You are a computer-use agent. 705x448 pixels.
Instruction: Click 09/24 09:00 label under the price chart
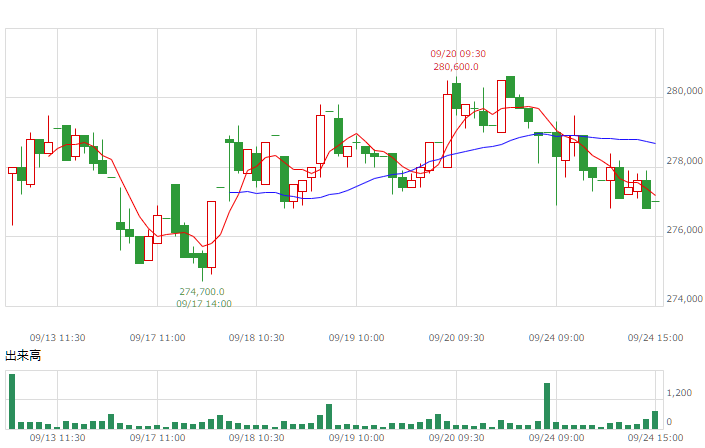pyautogui.click(x=557, y=338)
